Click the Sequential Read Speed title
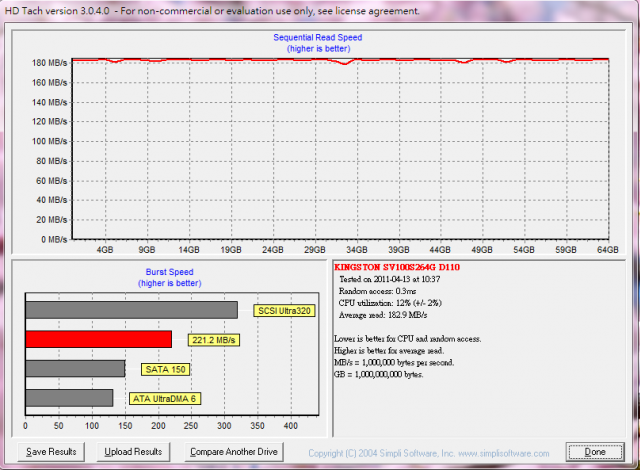Image resolution: width=640 pixels, height=470 pixels. point(318,38)
